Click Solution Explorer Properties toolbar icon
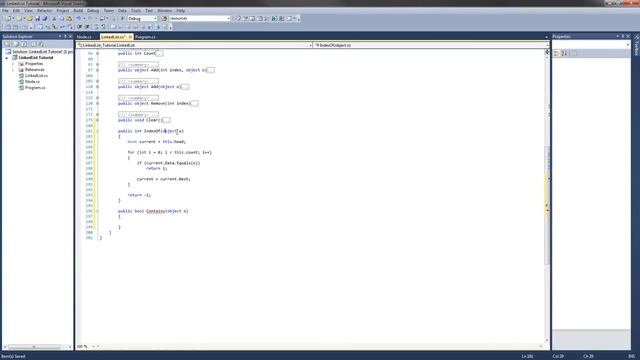Viewport: 640px width, 360px height. [7, 44]
